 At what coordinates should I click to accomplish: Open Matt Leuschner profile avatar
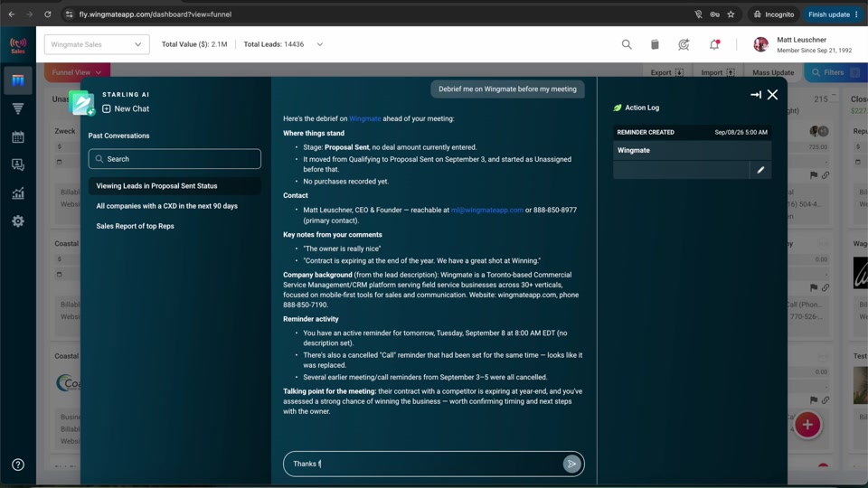(x=760, y=44)
